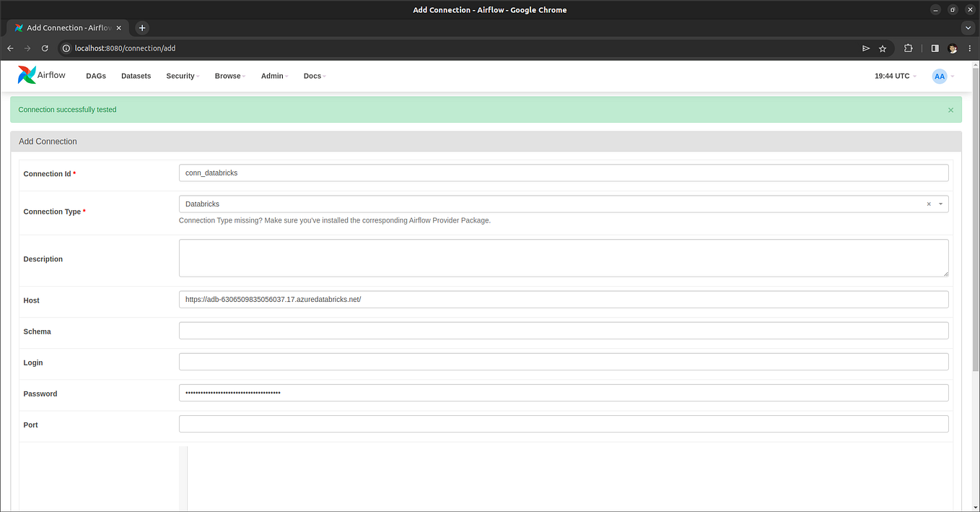
Task: Reload the page with the refresh icon
Action: [45, 48]
